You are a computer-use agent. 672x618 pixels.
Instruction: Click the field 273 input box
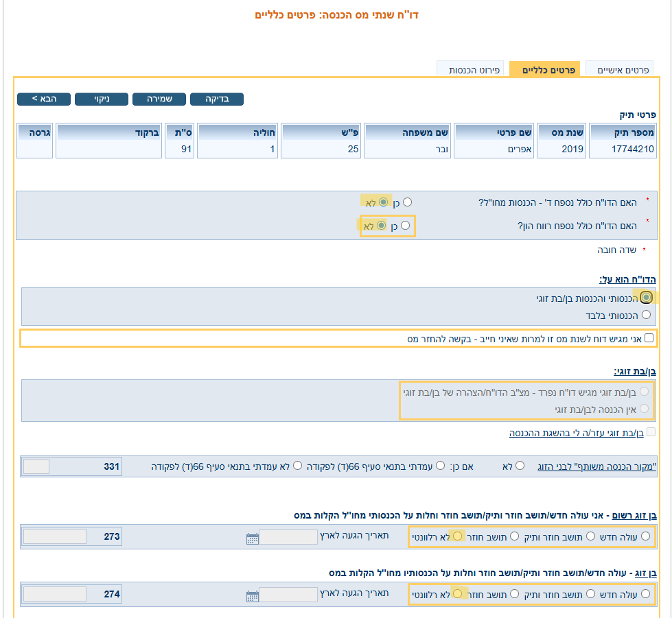[55, 536]
